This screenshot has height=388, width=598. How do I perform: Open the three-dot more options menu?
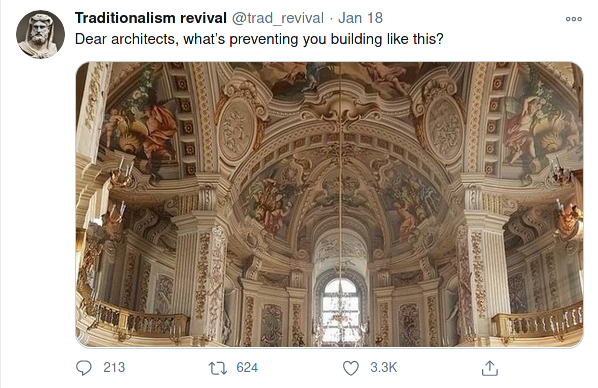click(x=574, y=19)
